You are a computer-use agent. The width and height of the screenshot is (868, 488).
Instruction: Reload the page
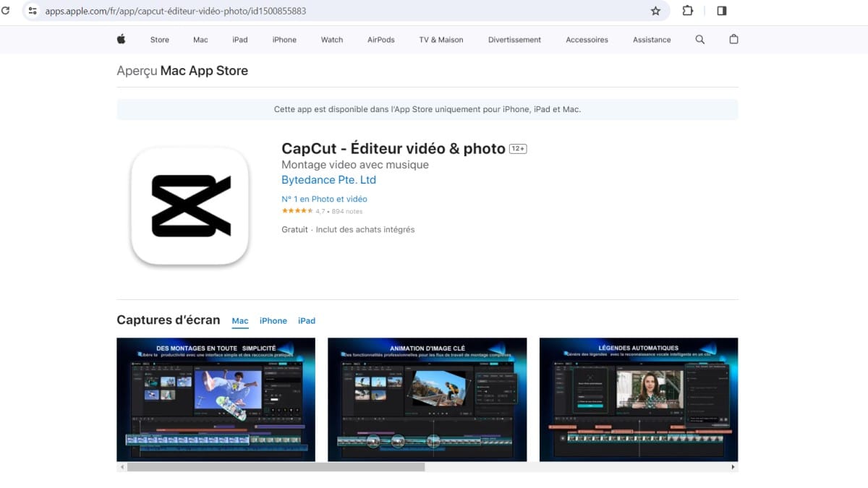[6, 11]
